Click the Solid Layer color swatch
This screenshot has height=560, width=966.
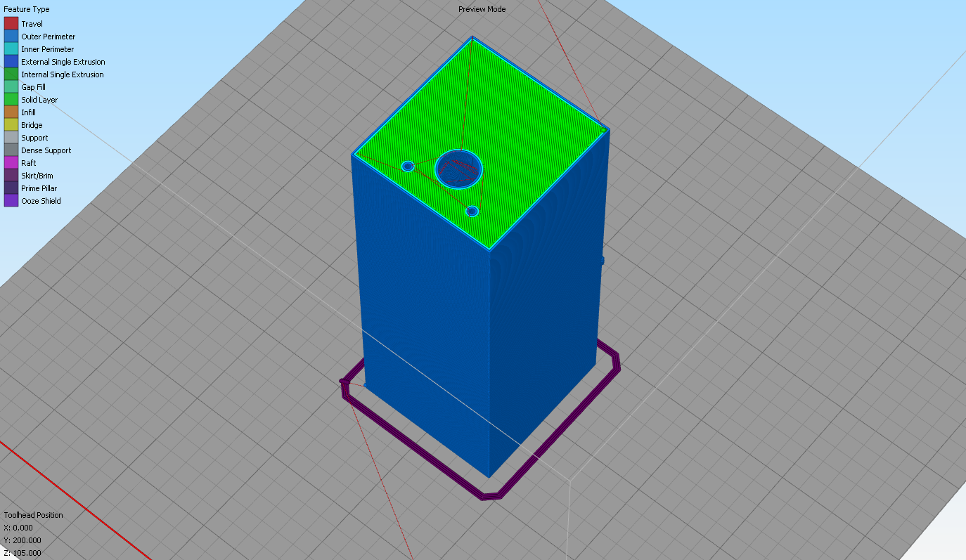(11, 99)
